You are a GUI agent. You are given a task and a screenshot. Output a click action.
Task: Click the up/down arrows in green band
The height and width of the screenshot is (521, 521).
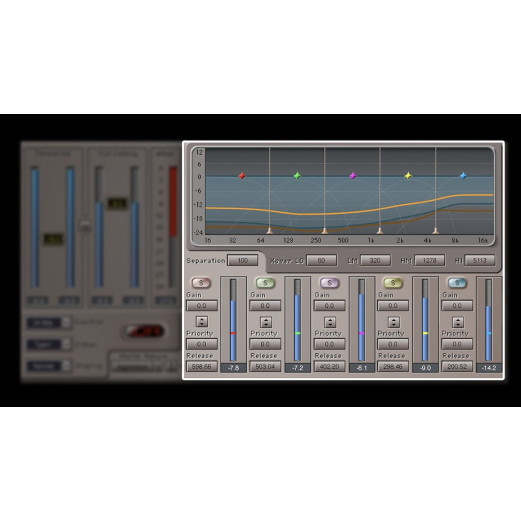pyautogui.click(x=266, y=322)
